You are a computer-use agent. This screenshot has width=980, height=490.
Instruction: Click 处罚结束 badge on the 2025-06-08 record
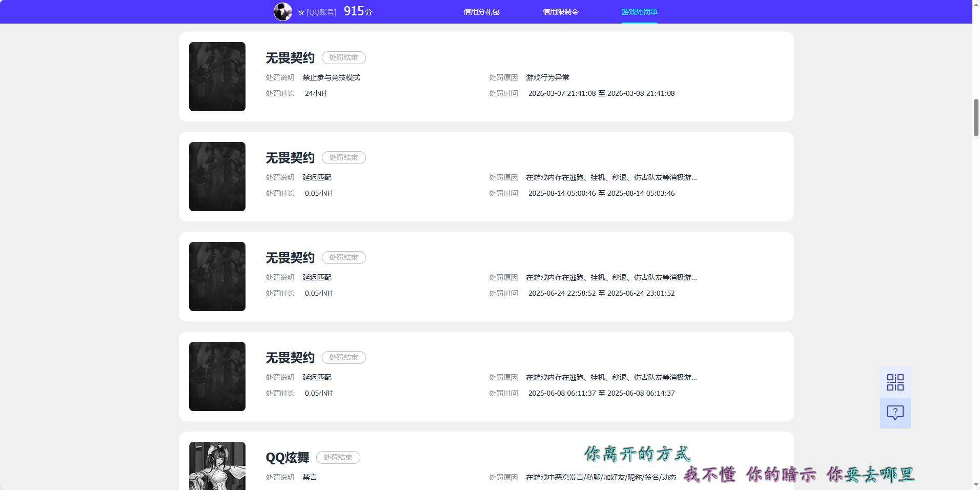[343, 357]
